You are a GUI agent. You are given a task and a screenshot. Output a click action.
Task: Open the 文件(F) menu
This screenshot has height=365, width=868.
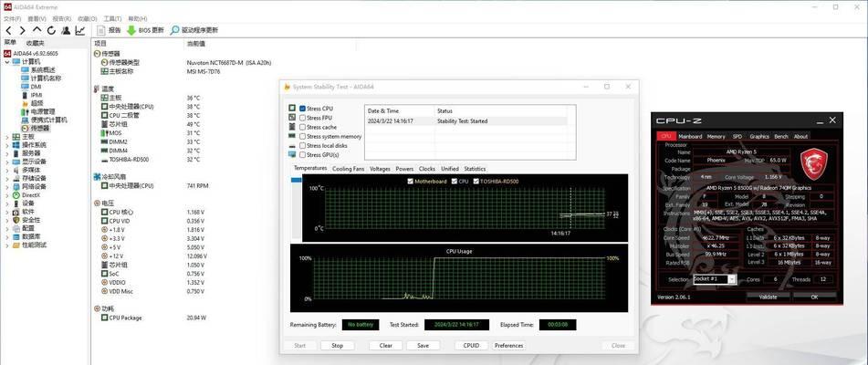click(x=13, y=19)
